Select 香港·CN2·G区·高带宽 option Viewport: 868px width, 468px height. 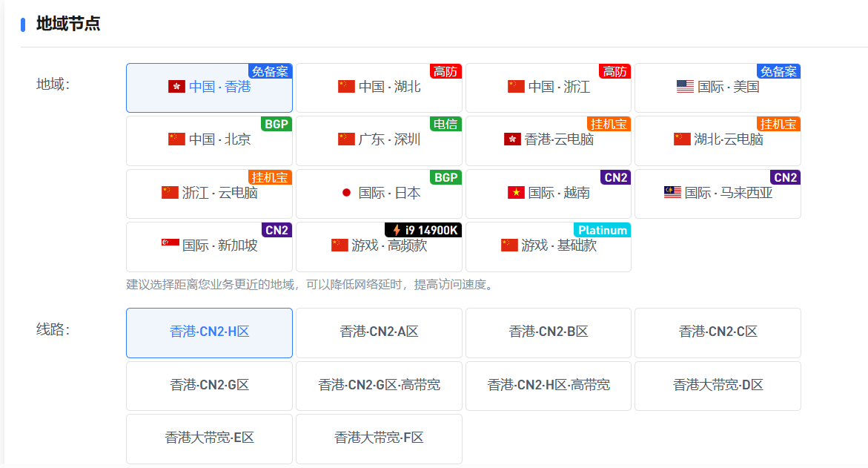pyautogui.click(x=379, y=386)
